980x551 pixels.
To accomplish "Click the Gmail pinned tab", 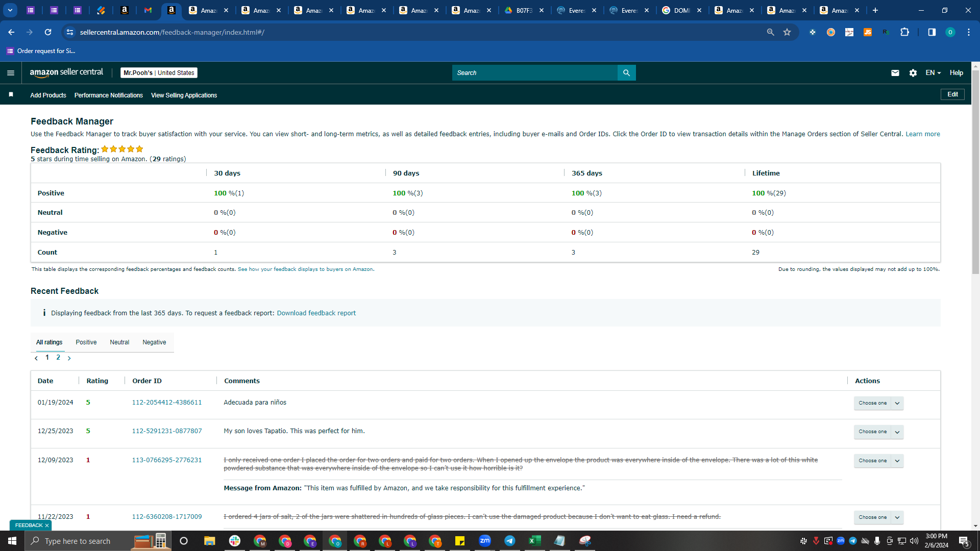I will click(x=148, y=10).
